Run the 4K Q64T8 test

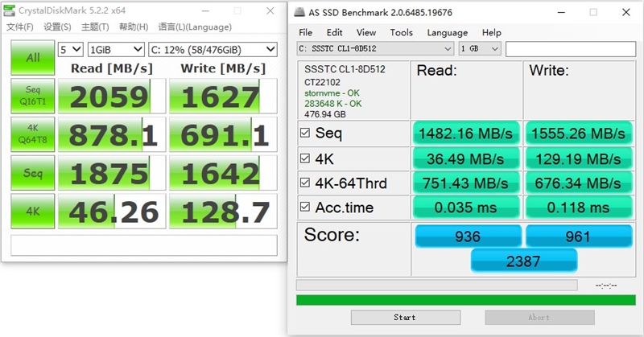click(x=33, y=134)
